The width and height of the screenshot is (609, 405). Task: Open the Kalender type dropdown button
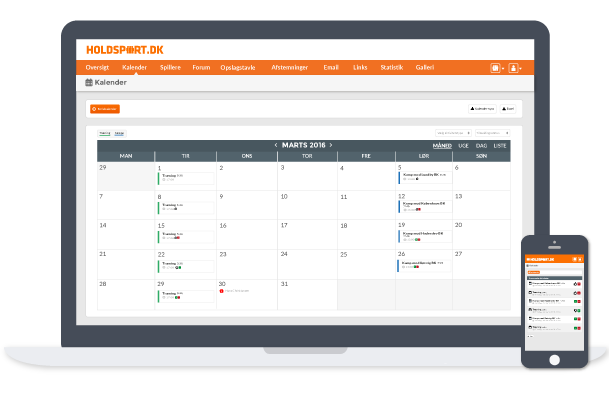point(482,108)
